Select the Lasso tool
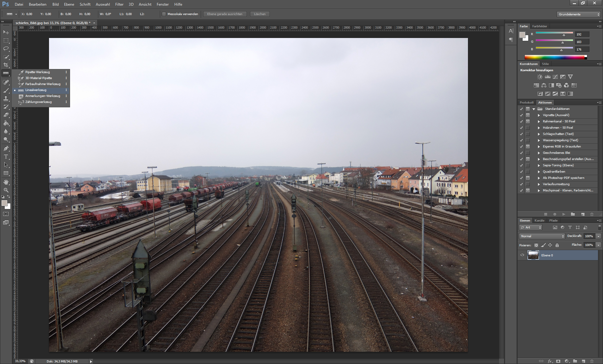Viewport: 603px width, 364px height. 6,49
